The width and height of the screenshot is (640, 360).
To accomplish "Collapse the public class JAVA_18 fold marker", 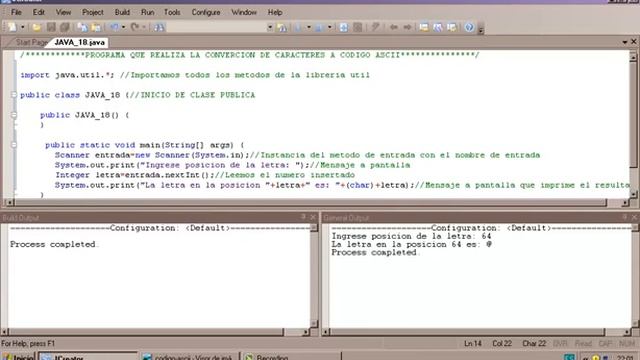I will (14, 95).
